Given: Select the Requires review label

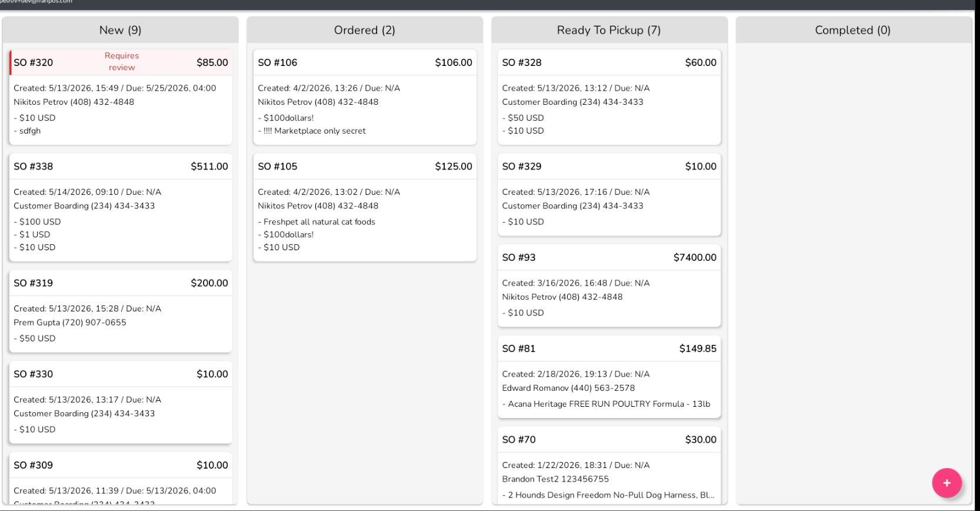Looking at the screenshot, I should 122,62.
